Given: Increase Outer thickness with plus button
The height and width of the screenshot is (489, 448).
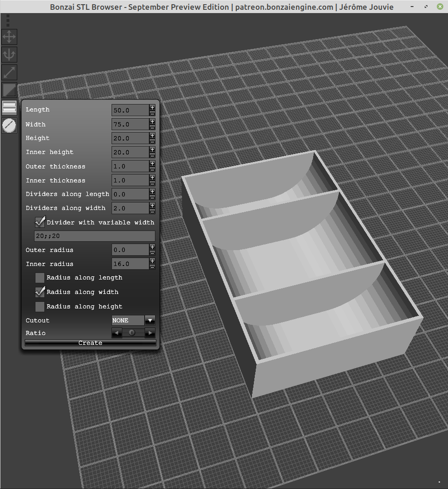Looking at the screenshot, I should click(x=152, y=163).
